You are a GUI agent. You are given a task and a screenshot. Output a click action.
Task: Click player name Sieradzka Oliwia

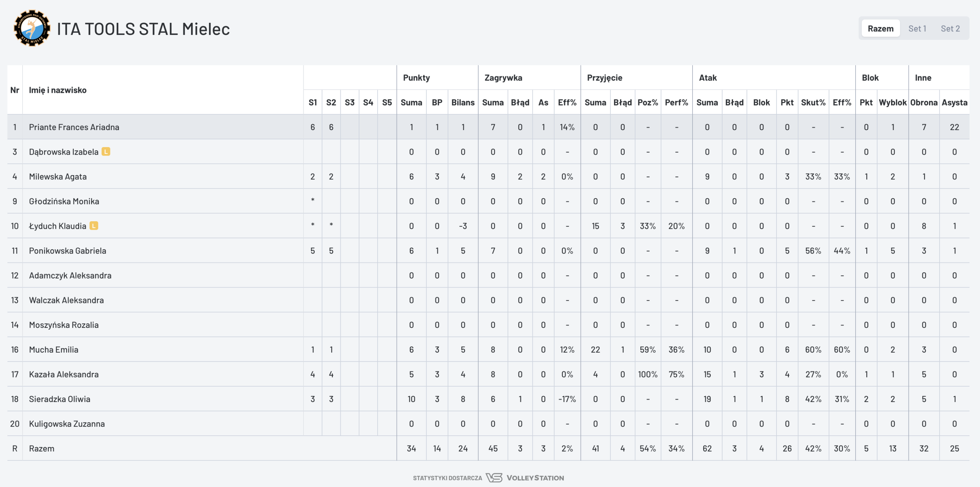pos(60,399)
